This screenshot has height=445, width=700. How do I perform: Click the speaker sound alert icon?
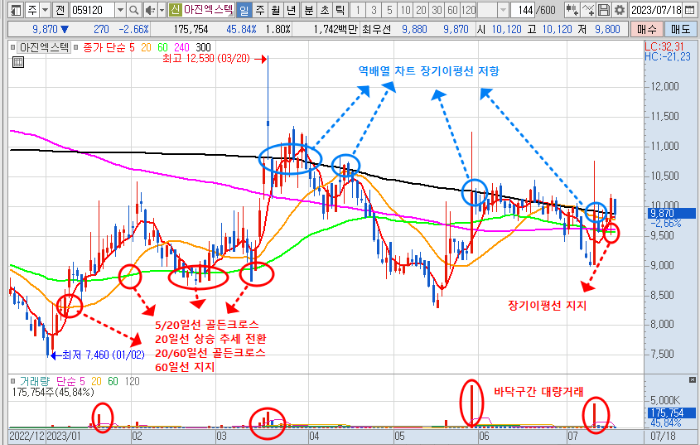[150, 10]
